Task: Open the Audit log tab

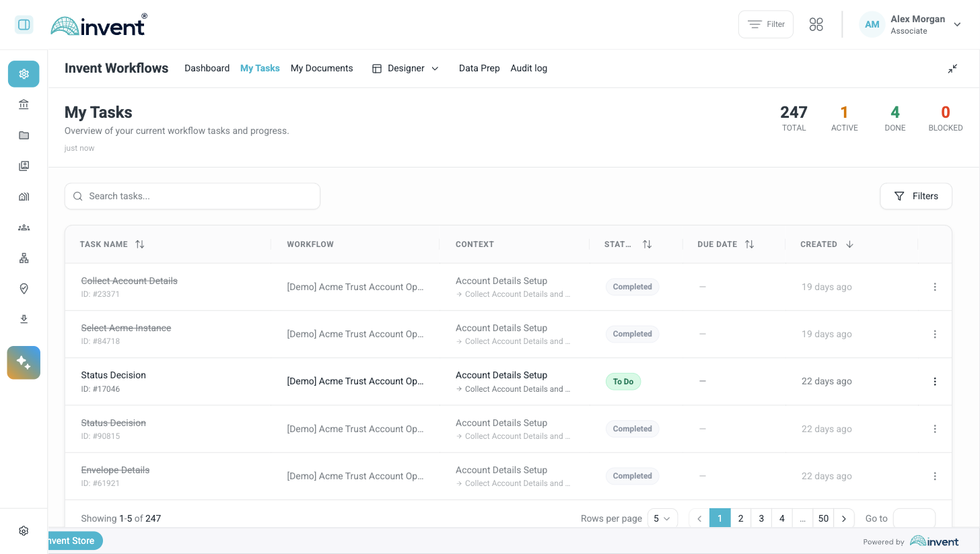Action: click(528, 69)
